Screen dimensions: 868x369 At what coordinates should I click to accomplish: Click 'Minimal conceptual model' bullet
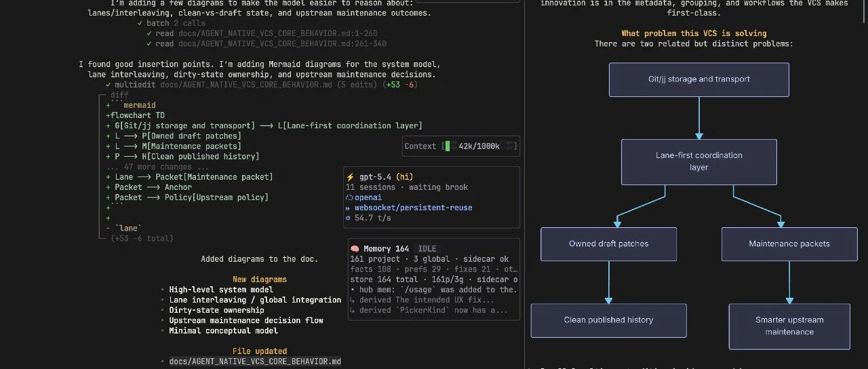[223, 331]
